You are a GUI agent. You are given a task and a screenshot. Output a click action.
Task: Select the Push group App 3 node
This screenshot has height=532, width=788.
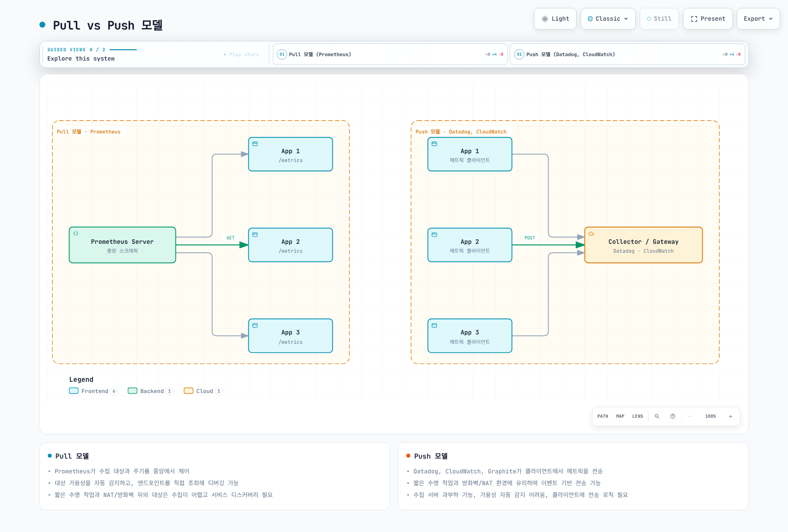(470, 336)
